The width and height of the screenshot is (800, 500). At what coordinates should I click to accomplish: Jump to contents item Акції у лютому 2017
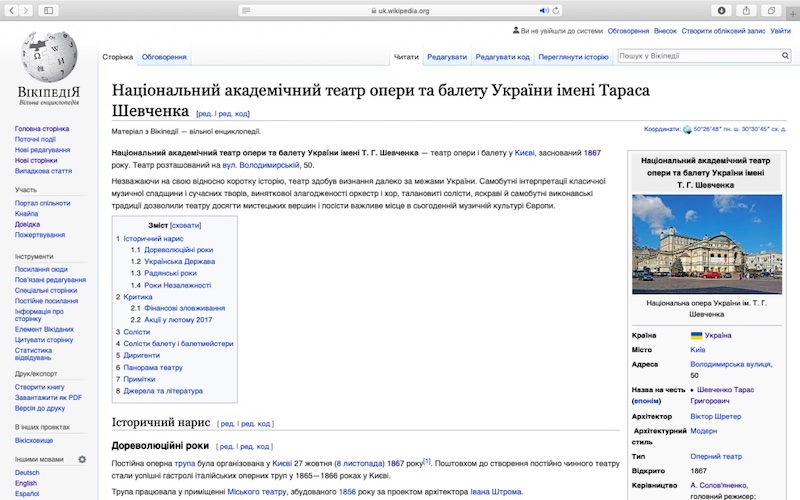pos(178,320)
